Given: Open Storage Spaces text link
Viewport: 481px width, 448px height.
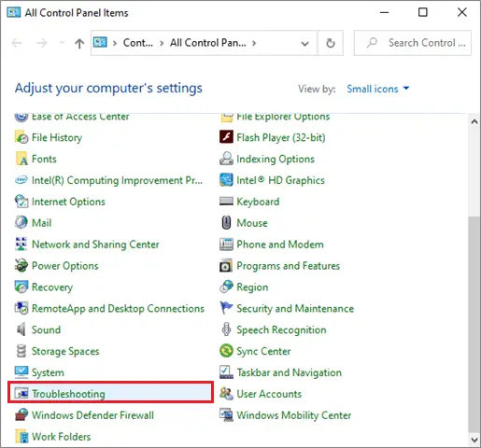Looking at the screenshot, I should click(65, 352).
